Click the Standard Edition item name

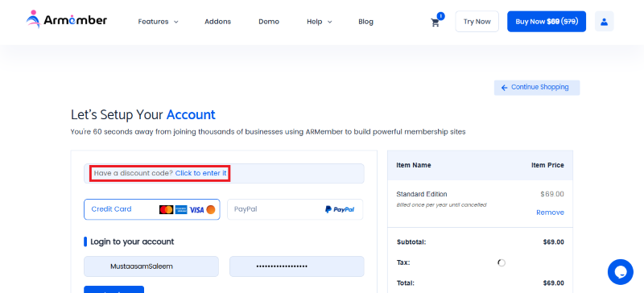pyautogui.click(x=422, y=194)
